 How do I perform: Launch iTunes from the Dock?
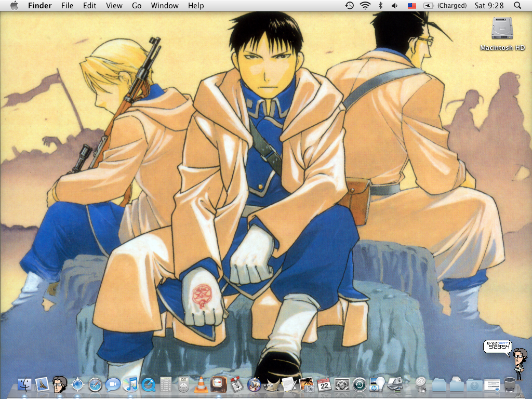click(130, 384)
